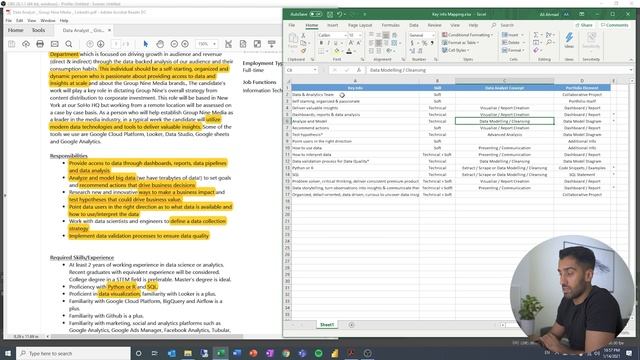Switch to the Home tab in Acrobat
640x360 pixels.
tap(16, 30)
